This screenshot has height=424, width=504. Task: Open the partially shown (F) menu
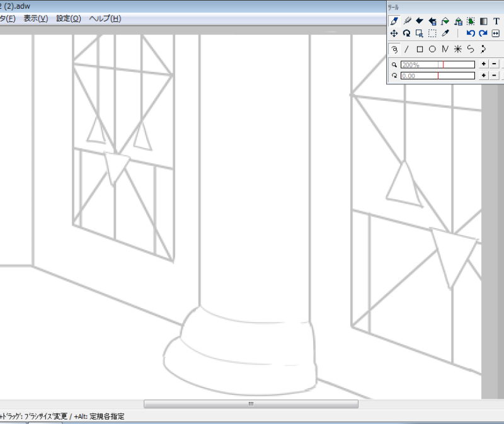pyautogui.click(x=8, y=19)
